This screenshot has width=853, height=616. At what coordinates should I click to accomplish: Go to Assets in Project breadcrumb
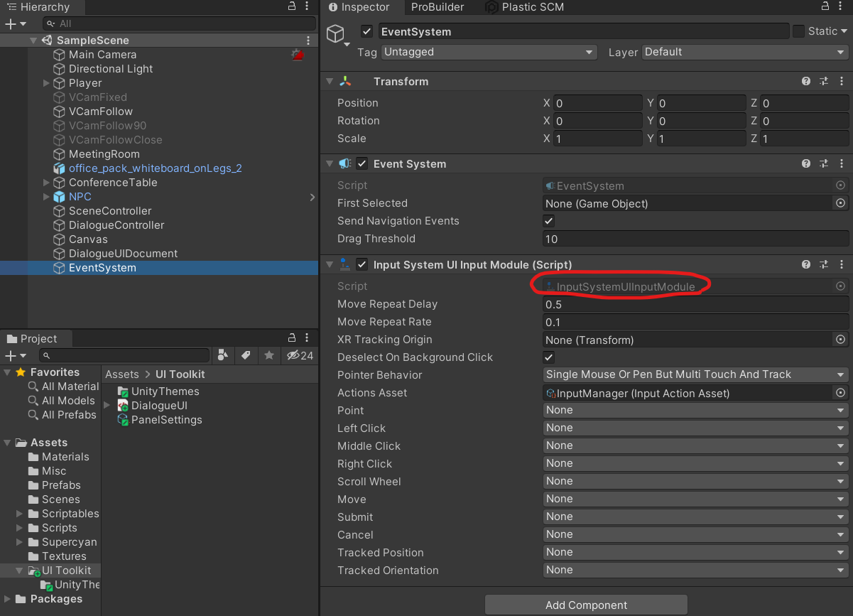pyautogui.click(x=122, y=374)
